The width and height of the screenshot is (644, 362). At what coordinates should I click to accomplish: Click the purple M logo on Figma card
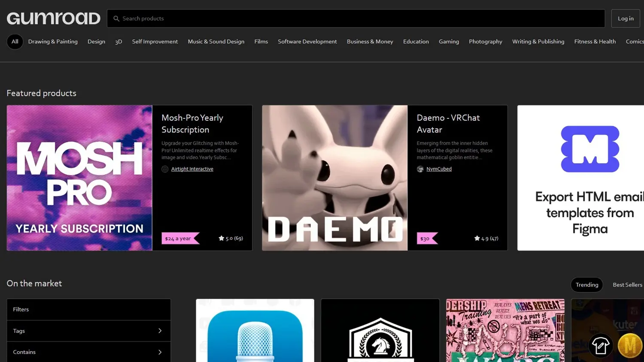[x=590, y=149]
